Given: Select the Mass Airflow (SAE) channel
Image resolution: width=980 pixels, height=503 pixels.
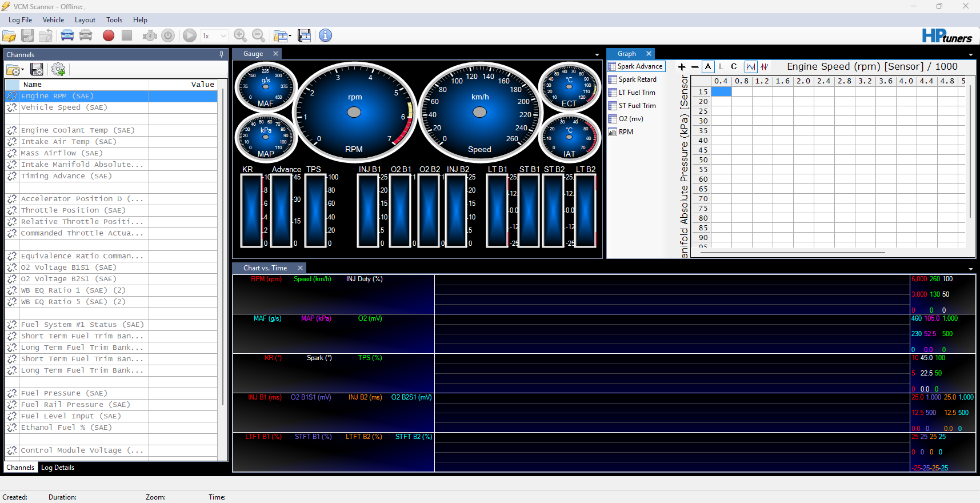Looking at the screenshot, I should click(111, 153).
